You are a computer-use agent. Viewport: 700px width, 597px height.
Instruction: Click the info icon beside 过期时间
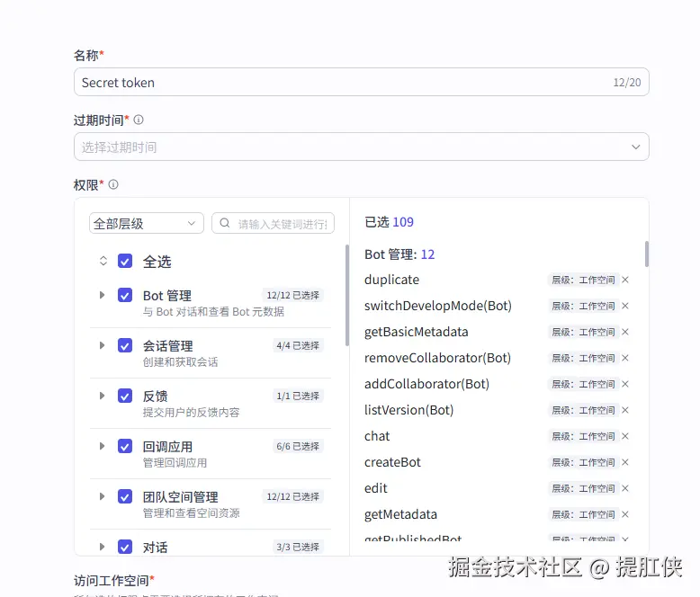click(139, 120)
